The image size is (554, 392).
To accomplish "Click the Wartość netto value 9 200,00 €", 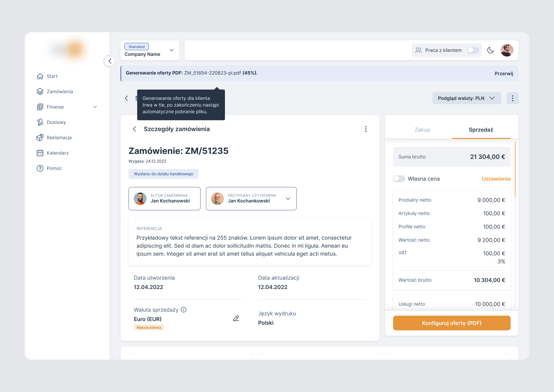I will (491, 240).
